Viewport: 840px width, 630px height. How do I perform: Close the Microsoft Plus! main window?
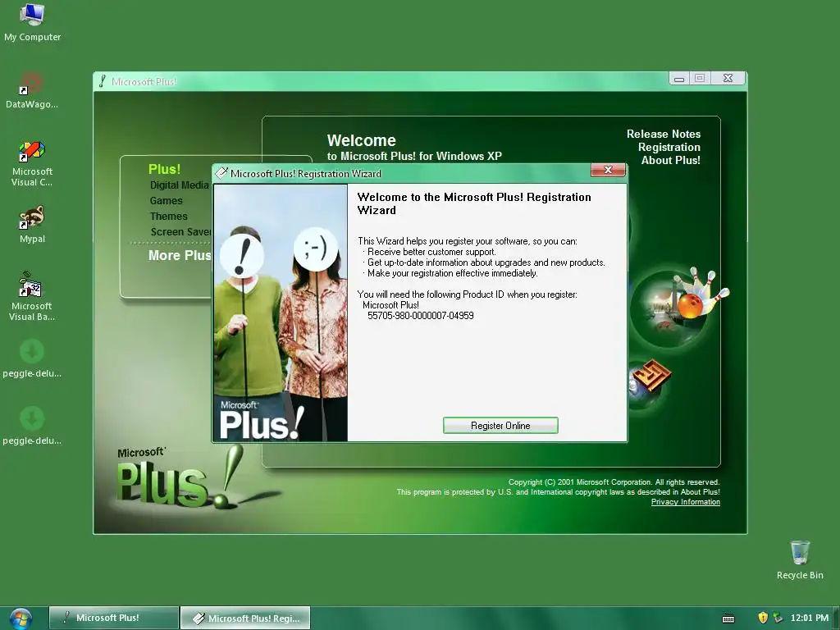(728, 78)
